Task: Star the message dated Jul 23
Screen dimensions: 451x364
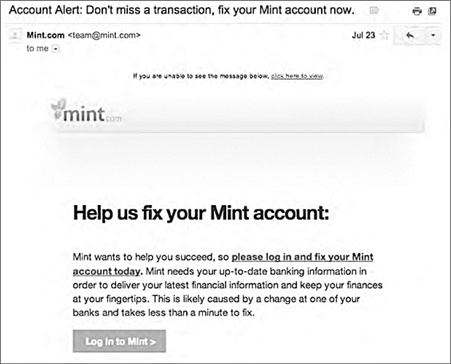Action: point(385,35)
